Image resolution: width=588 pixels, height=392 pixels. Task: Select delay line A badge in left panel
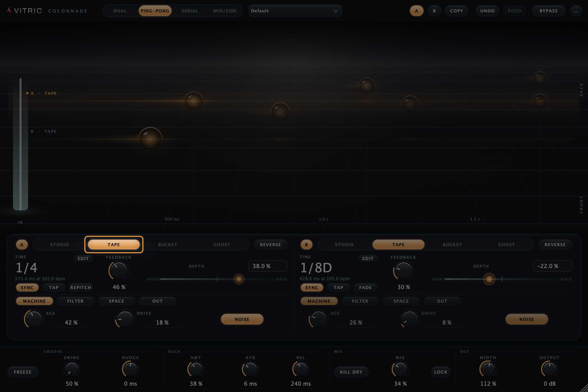pos(22,245)
